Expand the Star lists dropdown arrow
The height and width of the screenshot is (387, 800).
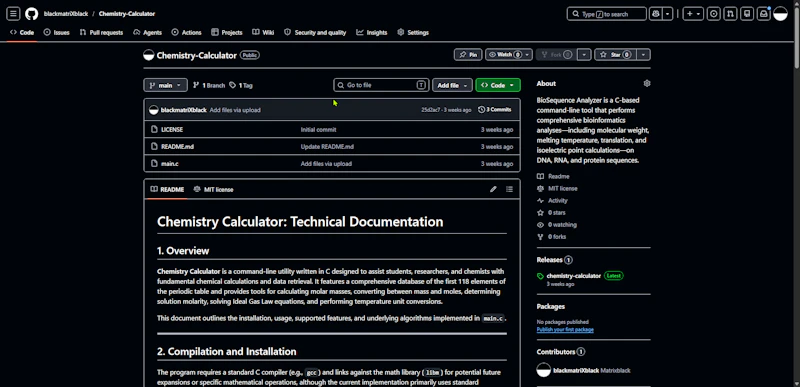[x=644, y=55]
